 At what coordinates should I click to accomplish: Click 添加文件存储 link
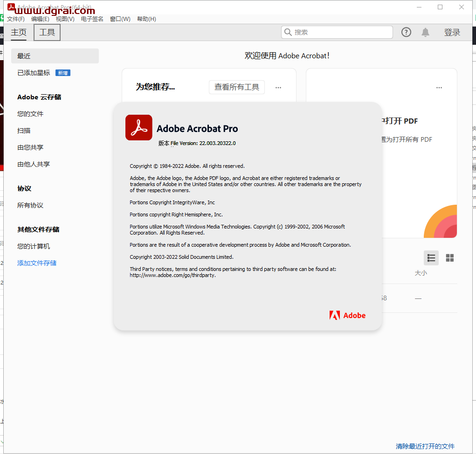[37, 263]
